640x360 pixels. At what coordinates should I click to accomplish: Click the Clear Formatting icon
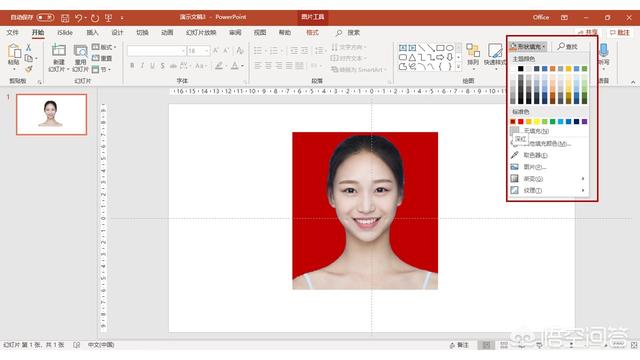(240, 51)
